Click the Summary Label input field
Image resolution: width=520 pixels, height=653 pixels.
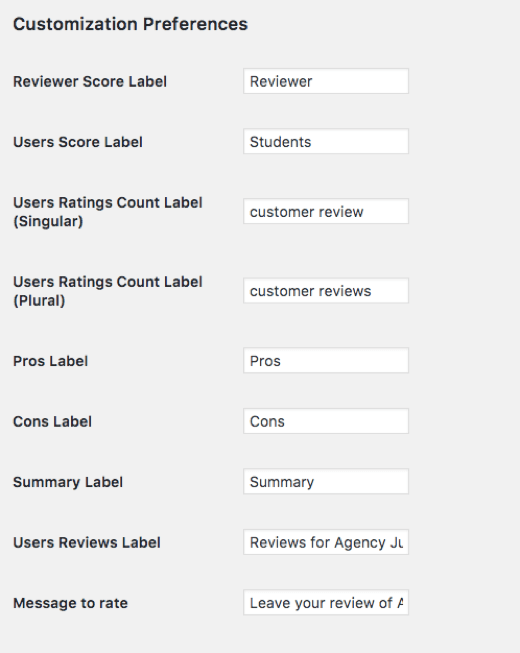point(326,482)
